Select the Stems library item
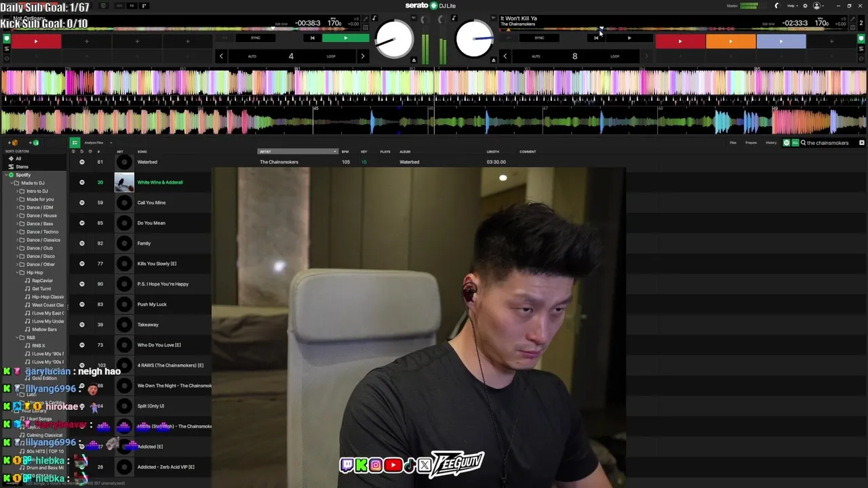 coord(22,167)
